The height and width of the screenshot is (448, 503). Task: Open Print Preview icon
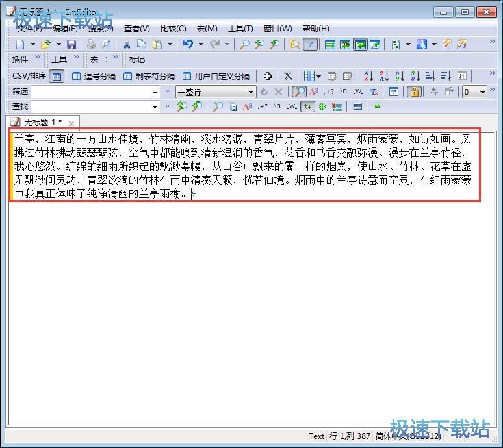click(106, 44)
